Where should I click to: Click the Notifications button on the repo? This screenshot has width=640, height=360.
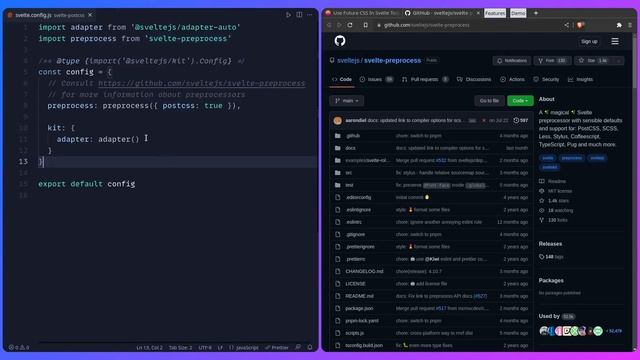512,61
